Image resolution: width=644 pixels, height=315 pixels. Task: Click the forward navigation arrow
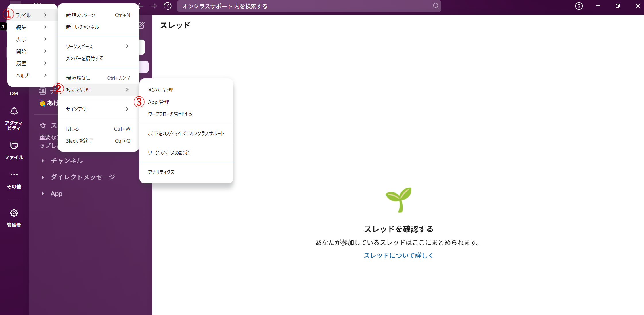(154, 6)
